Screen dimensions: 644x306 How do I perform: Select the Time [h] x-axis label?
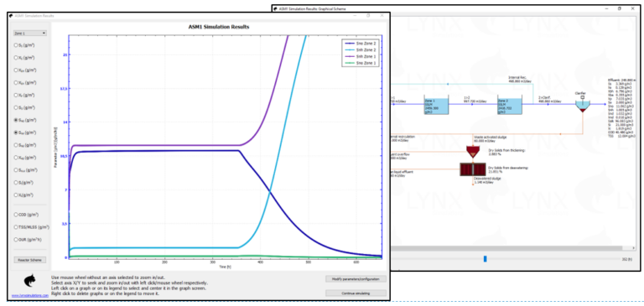[225, 267]
